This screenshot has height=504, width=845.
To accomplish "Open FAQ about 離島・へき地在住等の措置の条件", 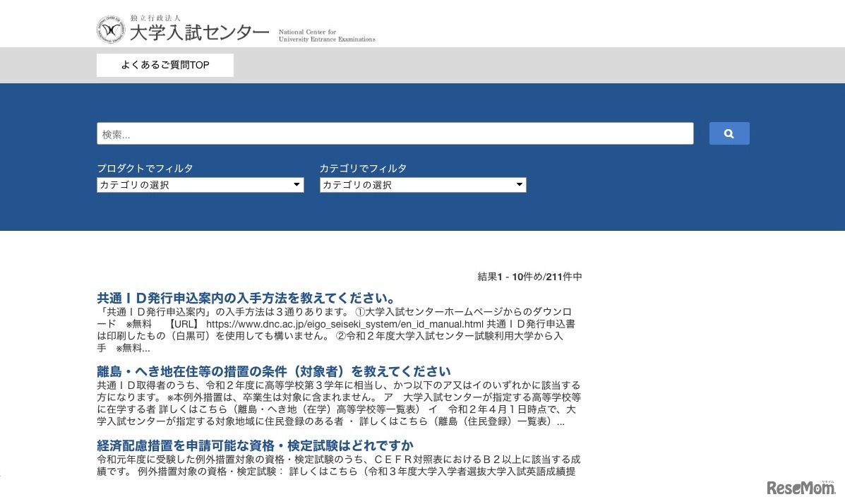I will click(274, 371).
